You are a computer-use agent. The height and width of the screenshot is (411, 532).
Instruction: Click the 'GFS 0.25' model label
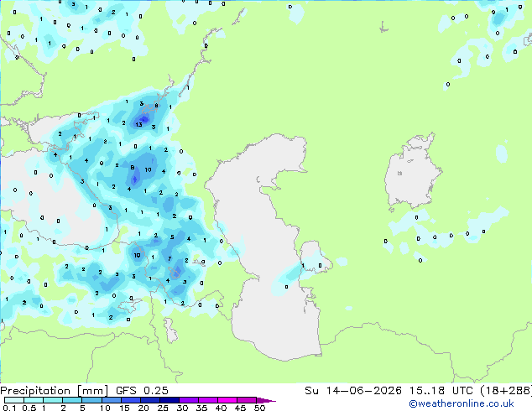(x=142, y=391)
